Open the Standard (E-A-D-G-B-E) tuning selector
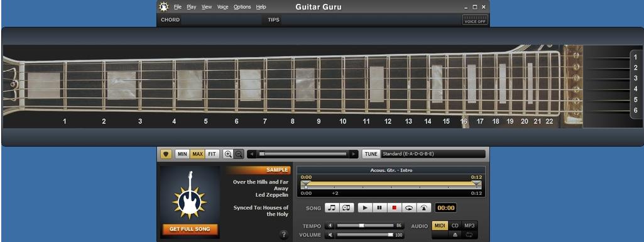Image resolution: width=644 pixels, height=242 pixels. point(432,154)
